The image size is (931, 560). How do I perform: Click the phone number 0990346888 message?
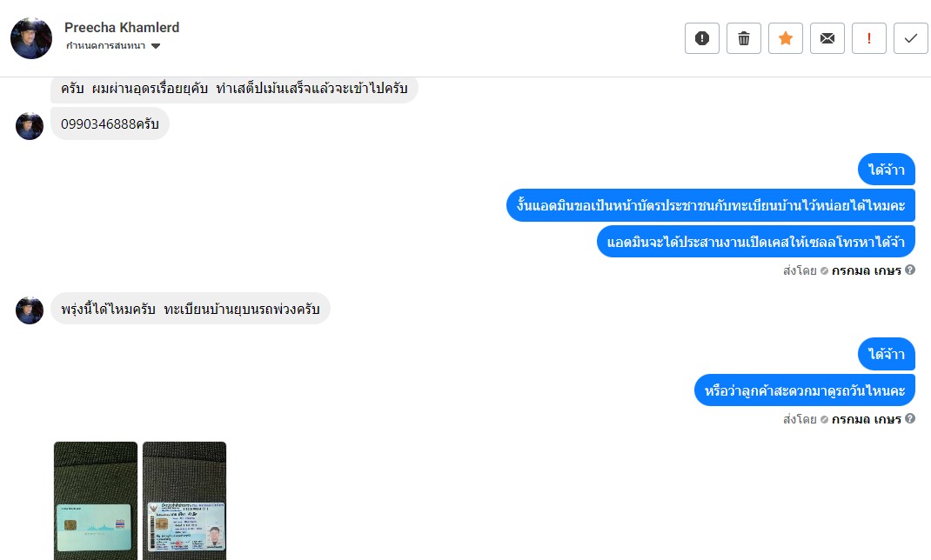(110, 124)
